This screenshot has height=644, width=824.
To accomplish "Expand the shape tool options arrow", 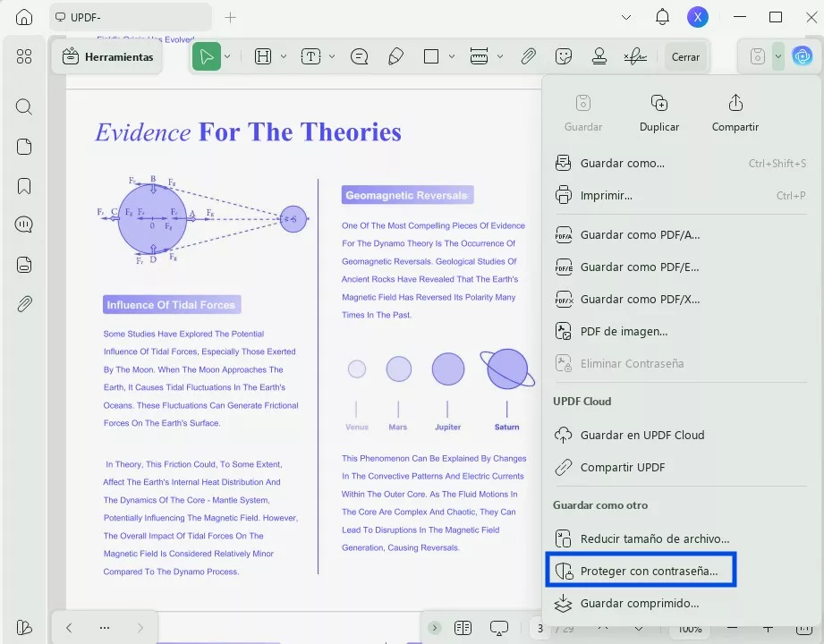I will (x=452, y=56).
